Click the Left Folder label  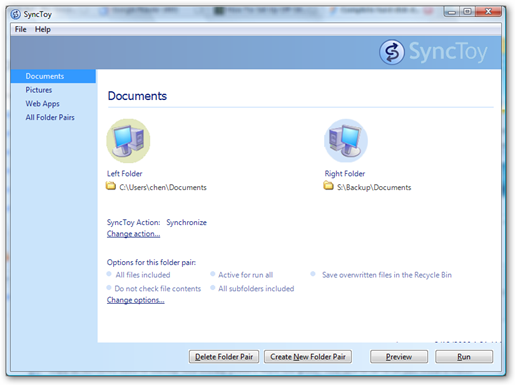(x=124, y=174)
